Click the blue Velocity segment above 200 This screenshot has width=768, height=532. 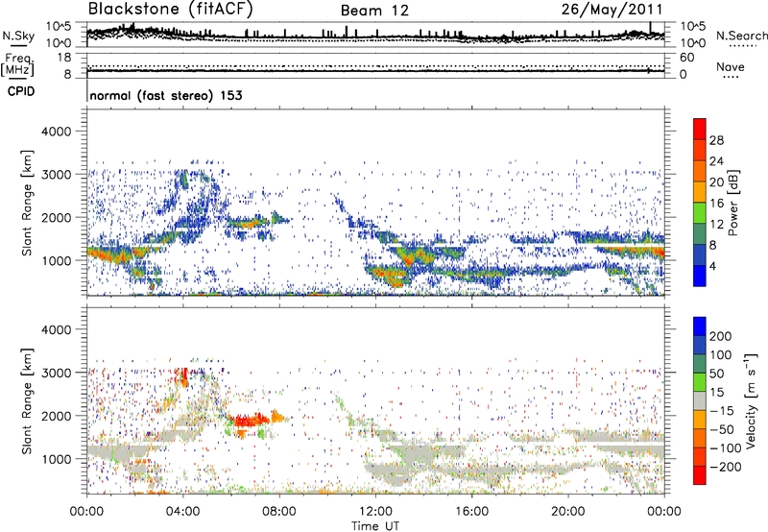[700, 326]
